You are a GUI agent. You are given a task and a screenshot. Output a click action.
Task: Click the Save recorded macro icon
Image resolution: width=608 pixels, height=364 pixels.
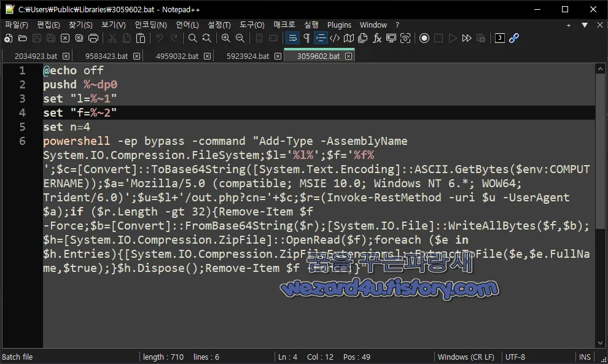(481, 38)
